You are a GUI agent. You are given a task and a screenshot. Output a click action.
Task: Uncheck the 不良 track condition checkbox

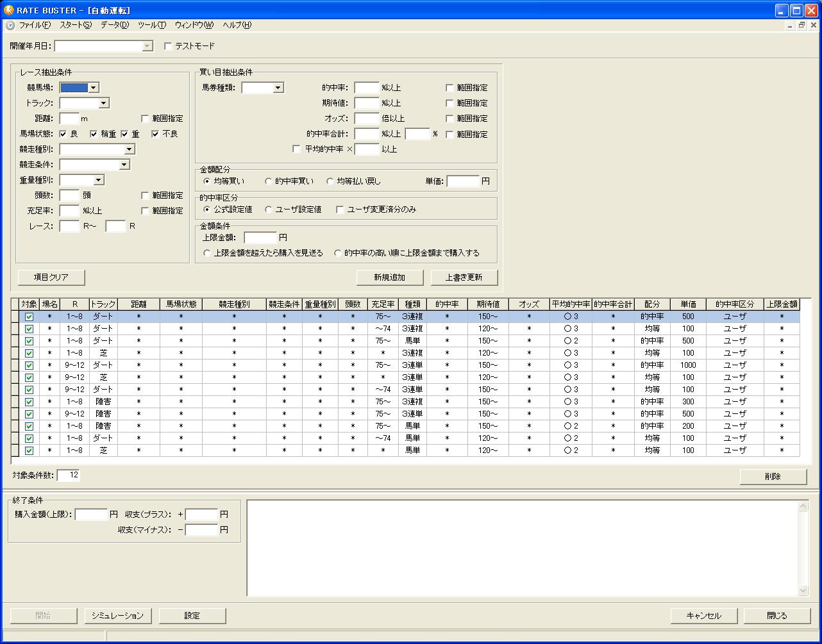[x=155, y=134]
